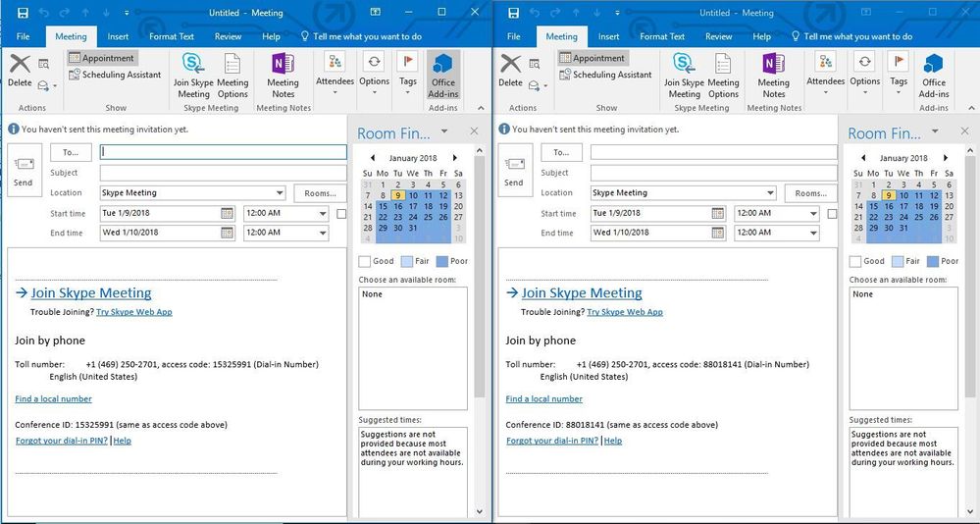The image size is (980, 524).
Task: Click To... button in left window
Action: point(71,152)
